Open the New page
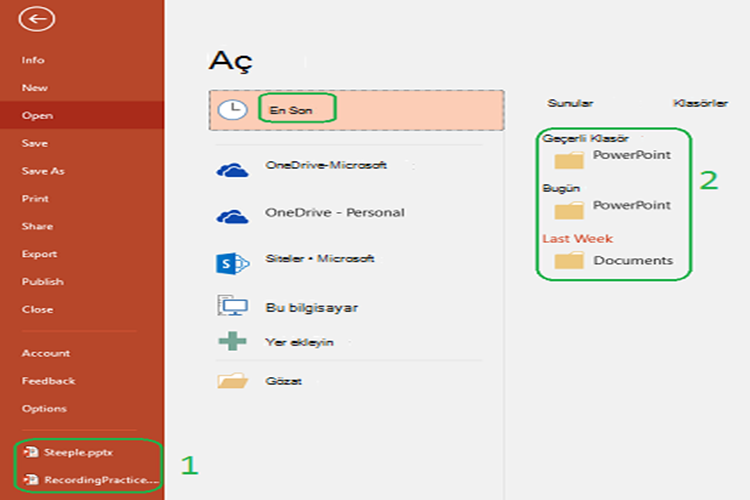 (34, 88)
